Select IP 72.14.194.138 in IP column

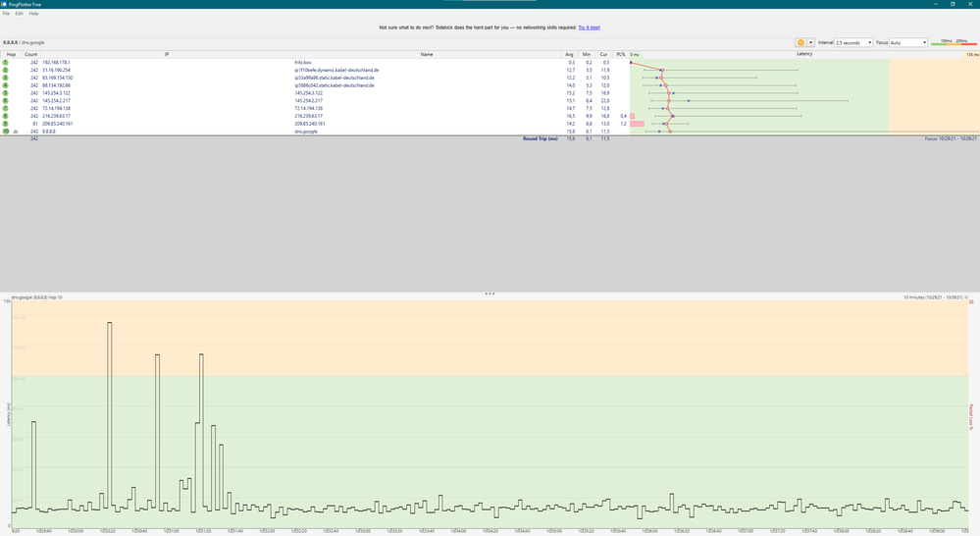(56, 108)
